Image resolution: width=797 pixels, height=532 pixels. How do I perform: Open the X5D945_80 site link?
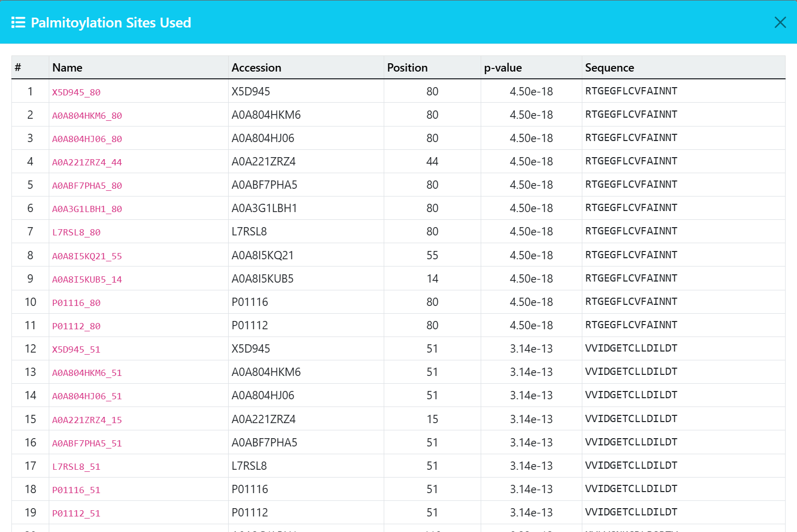coord(76,92)
